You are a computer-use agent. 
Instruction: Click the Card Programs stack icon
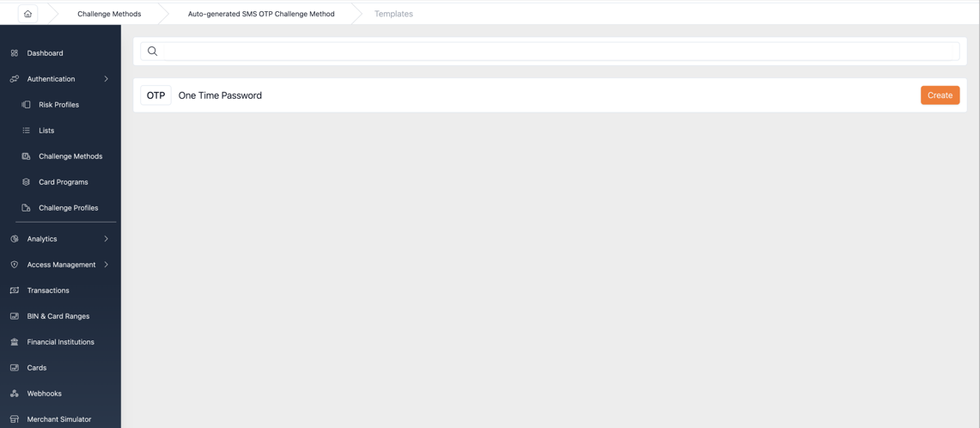(x=27, y=182)
